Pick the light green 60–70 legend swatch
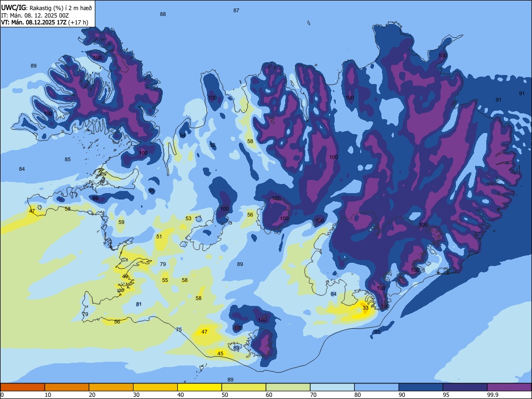 point(288,387)
